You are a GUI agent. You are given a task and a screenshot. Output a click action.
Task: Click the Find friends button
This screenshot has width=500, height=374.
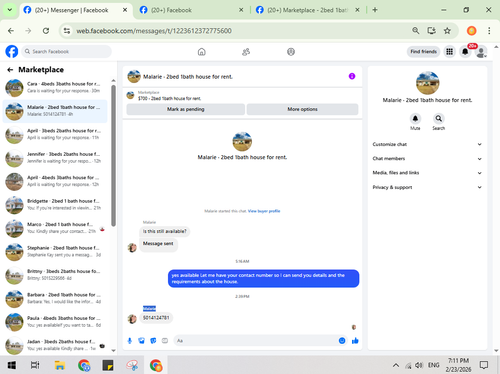(x=423, y=52)
